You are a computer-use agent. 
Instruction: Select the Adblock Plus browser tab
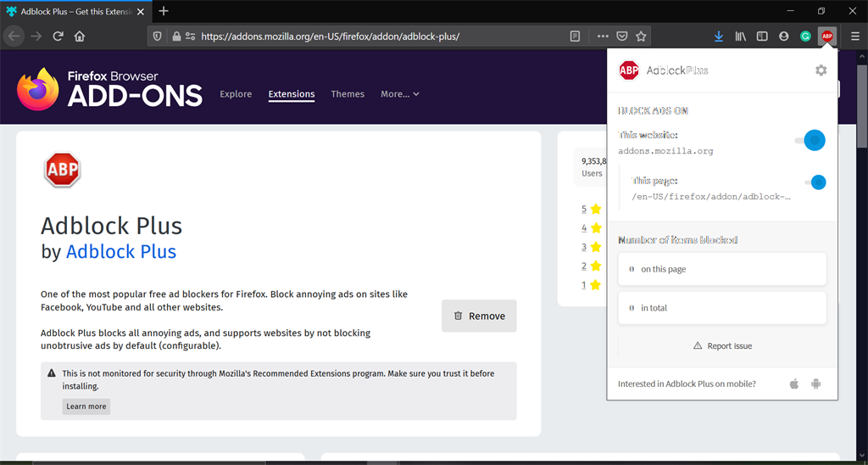[75, 11]
